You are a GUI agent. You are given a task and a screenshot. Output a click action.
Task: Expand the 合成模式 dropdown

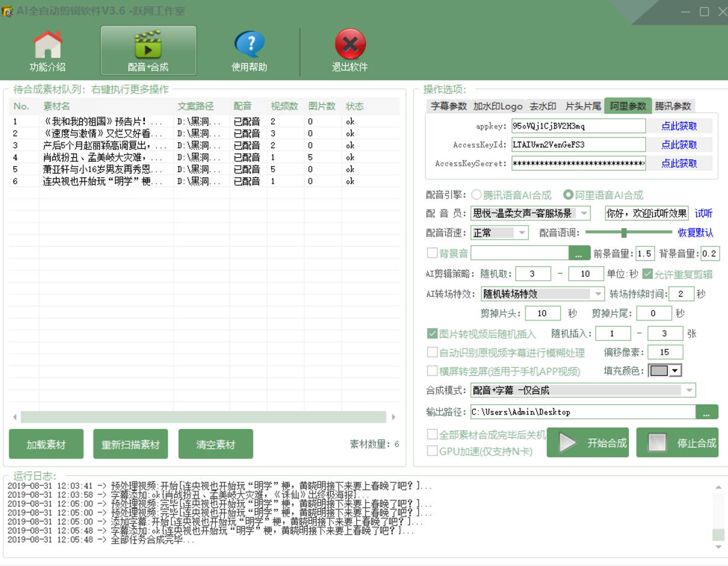click(688, 390)
